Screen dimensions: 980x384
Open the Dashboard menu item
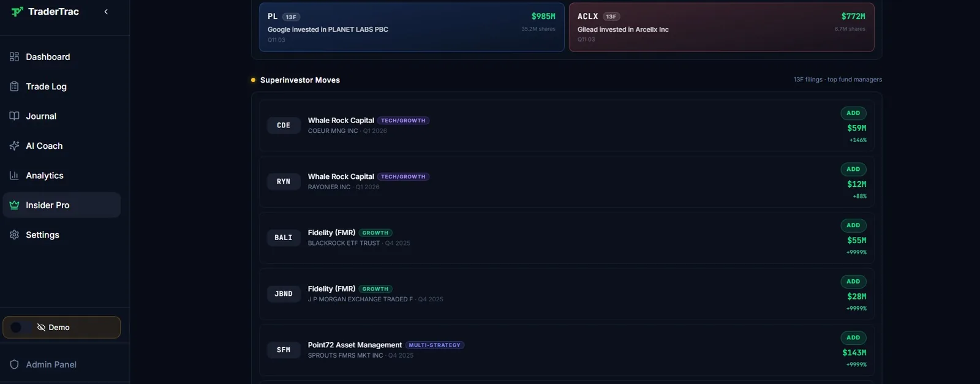[61, 57]
